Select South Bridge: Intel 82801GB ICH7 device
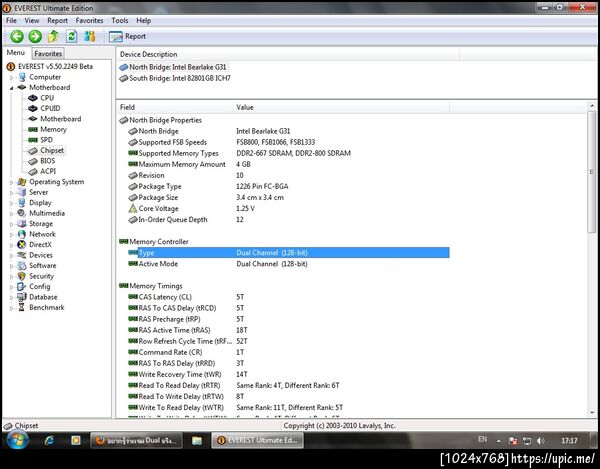The image size is (600, 469). [x=175, y=78]
